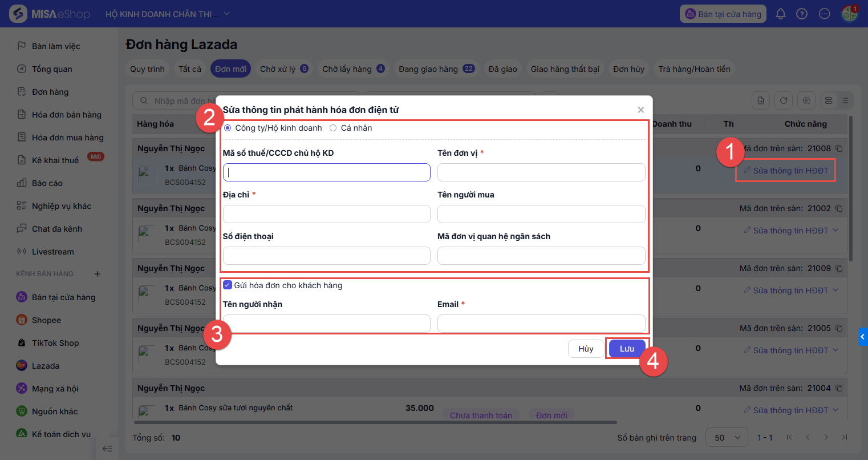Open the Trả hàng/Hoàn tiền tab
Screen dimensions: 868x460
coord(694,69)
